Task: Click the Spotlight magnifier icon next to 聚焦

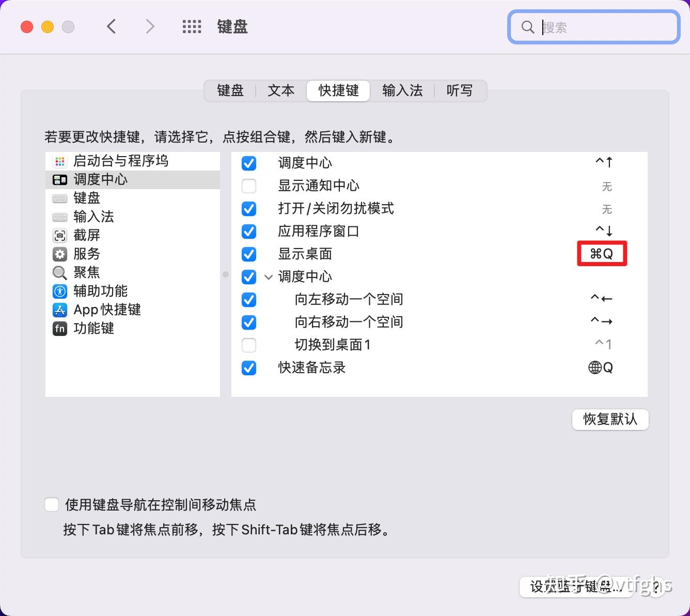Action: (60, 273)
